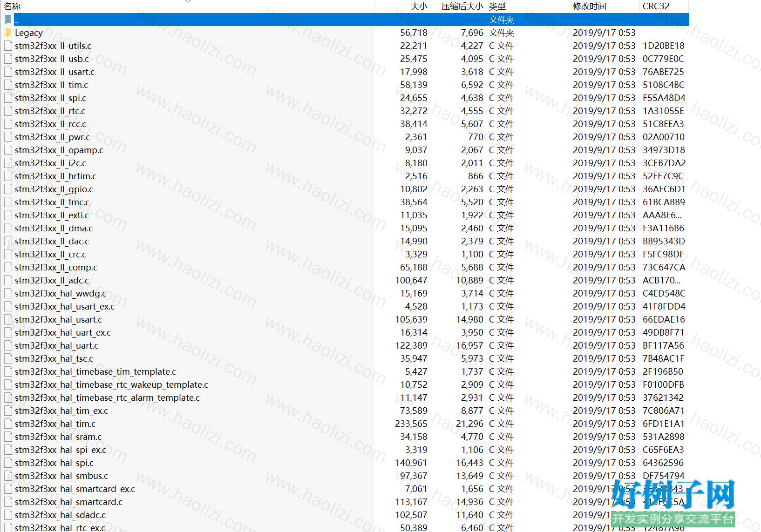Select file stm32f3xx_hal_sdadc.c
Screen dimensions: 761x532
(61, 515)
